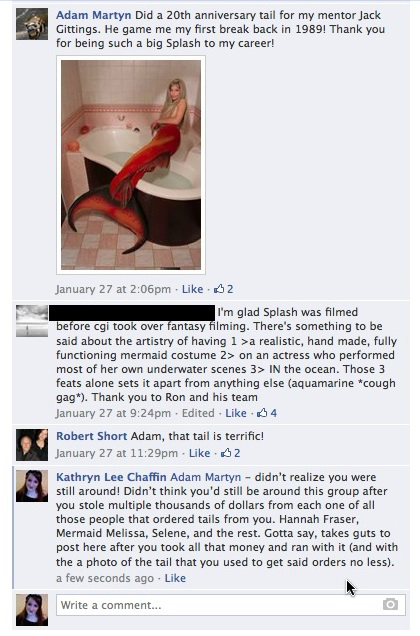The height and width of the screenshot is (636, 420).
Task: Click the camera icon in comment box
Action: pyautogui.click(x=390, y=604)
